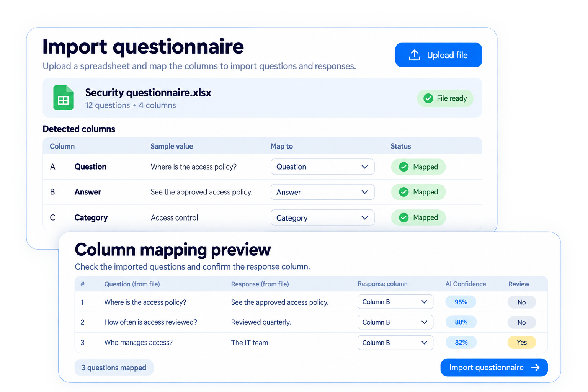Viewport: 588px width, 392px height.
Task: Click question 'How often is access reviewed?'
Action: pos(150,322)
